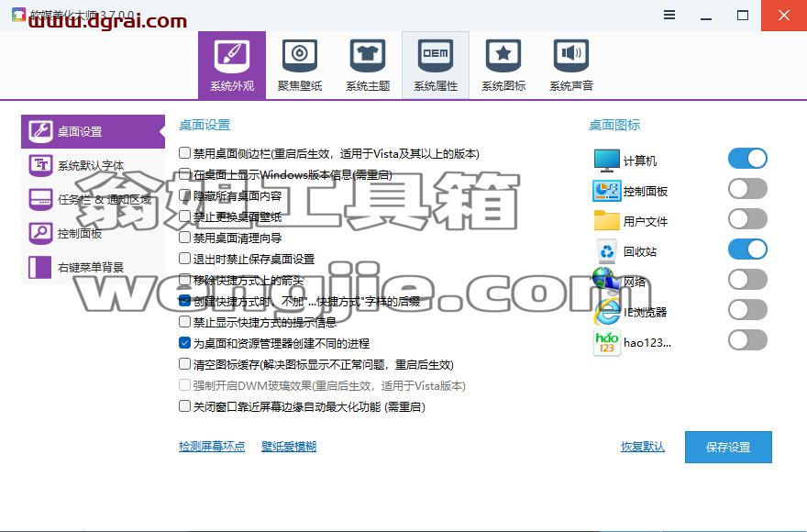Turn off 回收站 desktop icon switch

(747, 249)
